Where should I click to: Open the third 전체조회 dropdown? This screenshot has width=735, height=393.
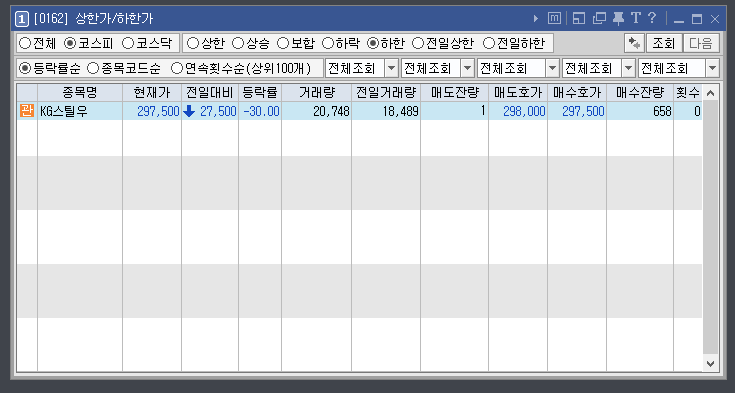tap(553, 68)
